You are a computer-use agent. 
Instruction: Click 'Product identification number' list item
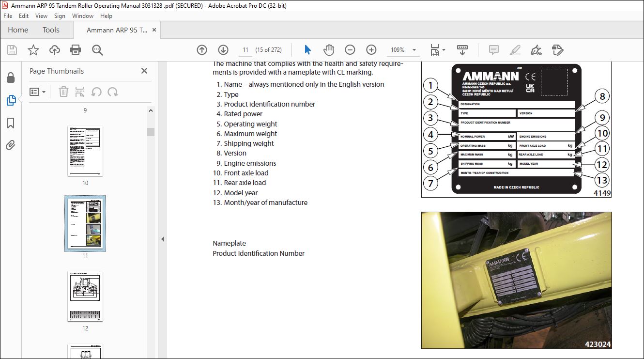[x=270, y=104]
